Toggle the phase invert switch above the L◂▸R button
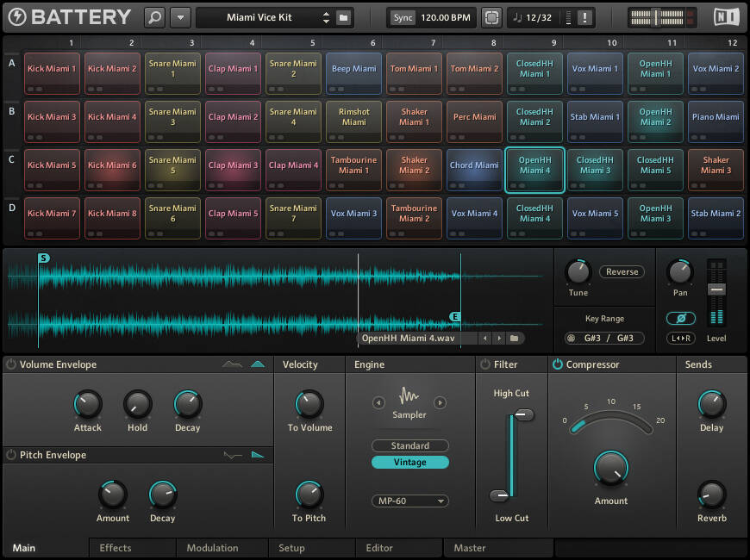 (x=681, y=318)
